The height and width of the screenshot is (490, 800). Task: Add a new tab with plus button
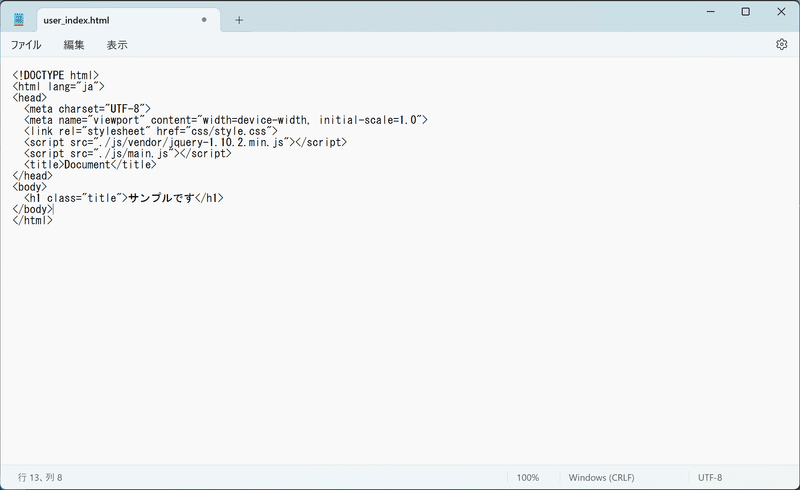239,20
